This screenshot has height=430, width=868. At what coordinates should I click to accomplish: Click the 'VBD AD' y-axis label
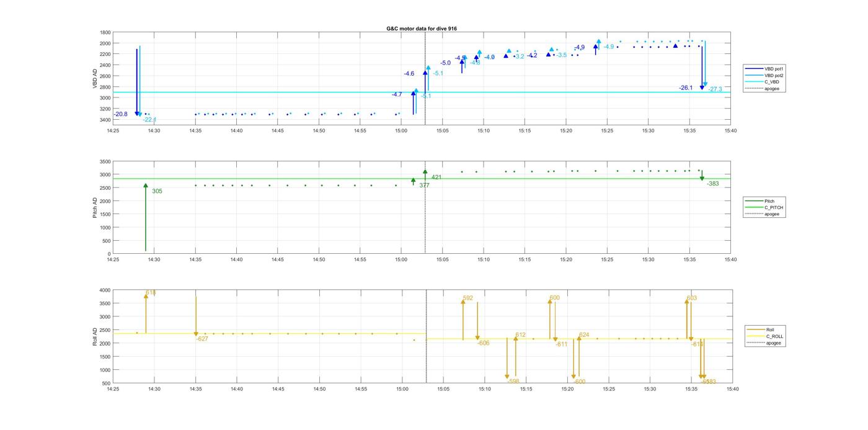pyautogui.click(x=95, y=78)
